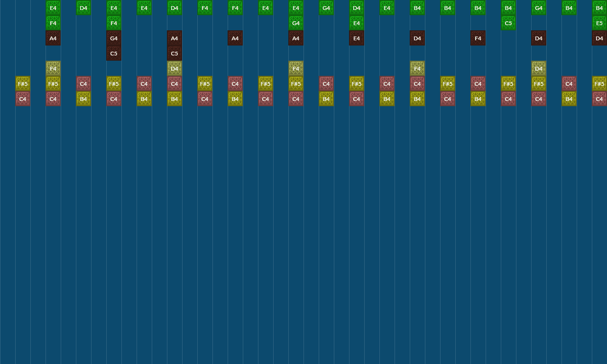The height and width of the screenshot is (364, 607).
Task: Click the dark brown E4 note block
Action: (x=357, y=38)
